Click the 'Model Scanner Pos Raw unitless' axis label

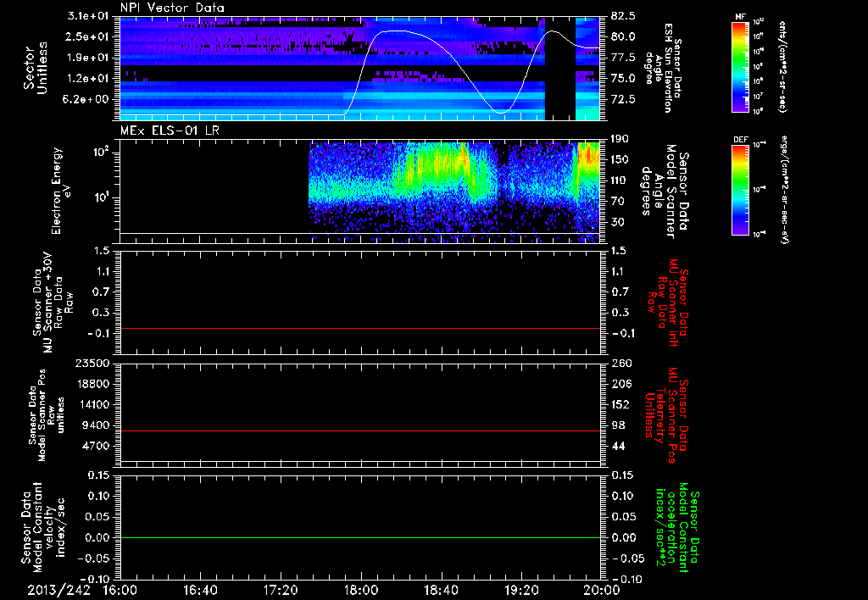[46, 416]
